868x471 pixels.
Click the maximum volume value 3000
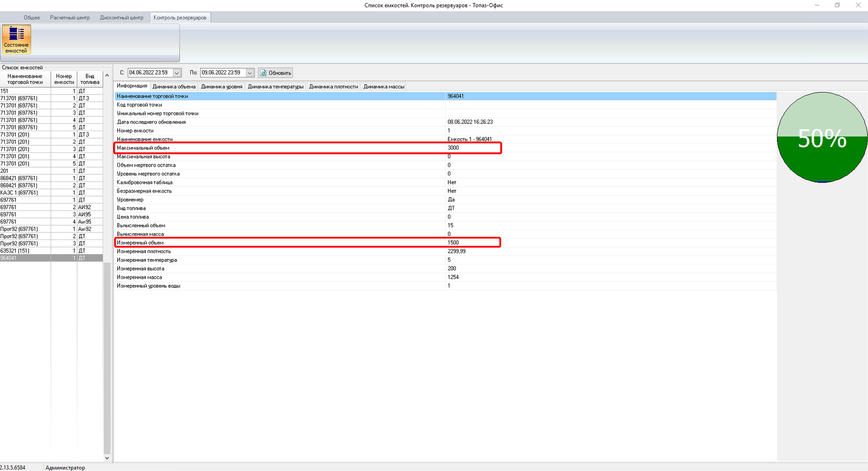(x=453, y=148)
